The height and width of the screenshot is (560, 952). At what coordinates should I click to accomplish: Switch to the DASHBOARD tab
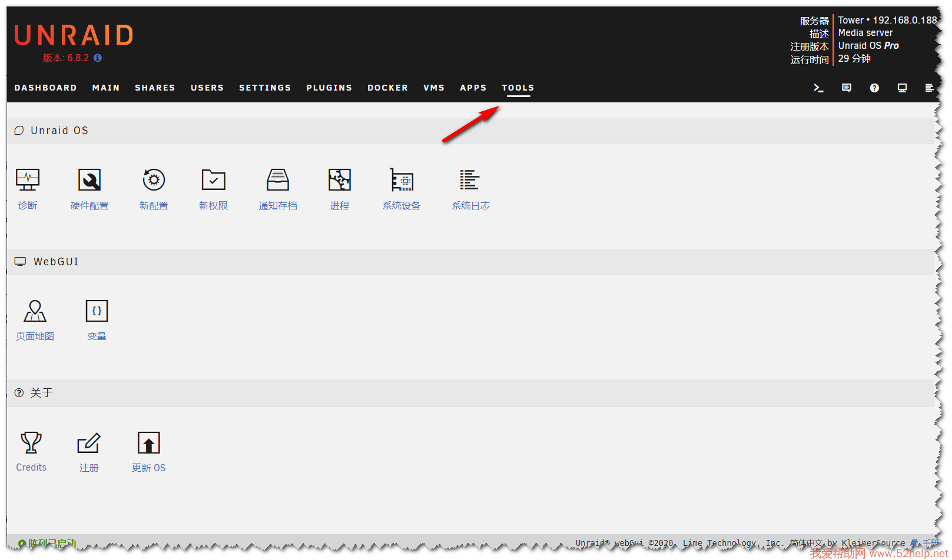pyautogui.click(x=45, y=88)
